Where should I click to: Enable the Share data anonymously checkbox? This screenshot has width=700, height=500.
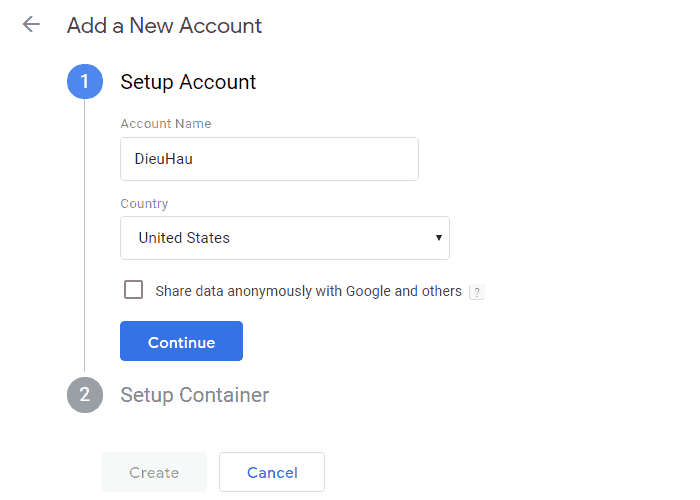click(x=133, y=290)
